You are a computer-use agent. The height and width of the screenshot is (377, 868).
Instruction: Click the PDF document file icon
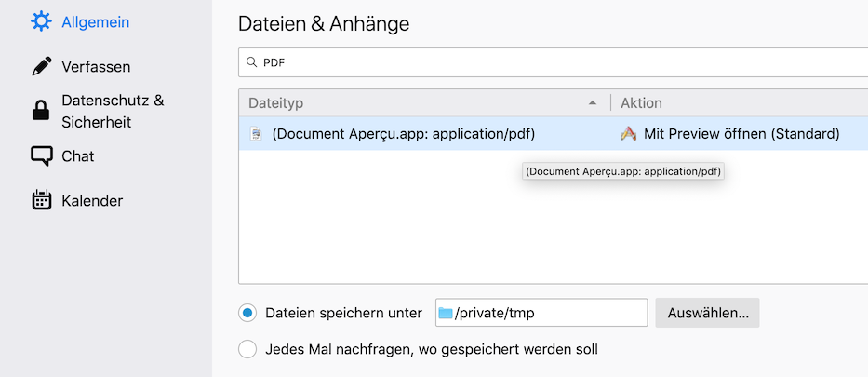(x=257, y=134)
